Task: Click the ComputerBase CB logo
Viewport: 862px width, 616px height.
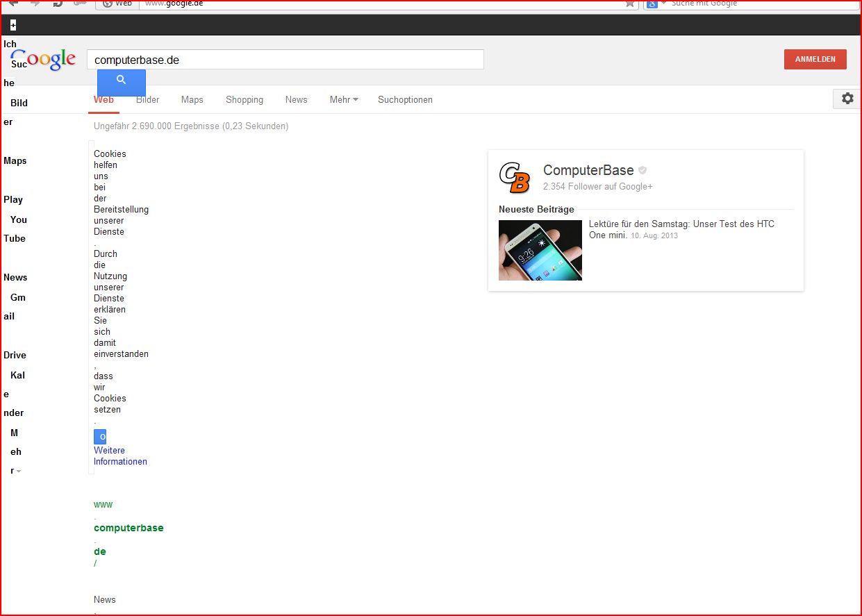Action: (x=515, y=178)
